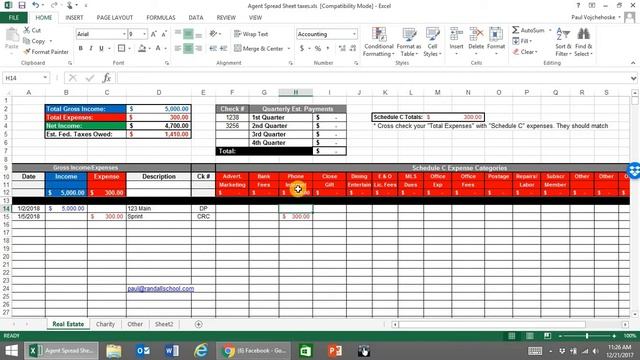Open font color swatch button

(158, 48)
